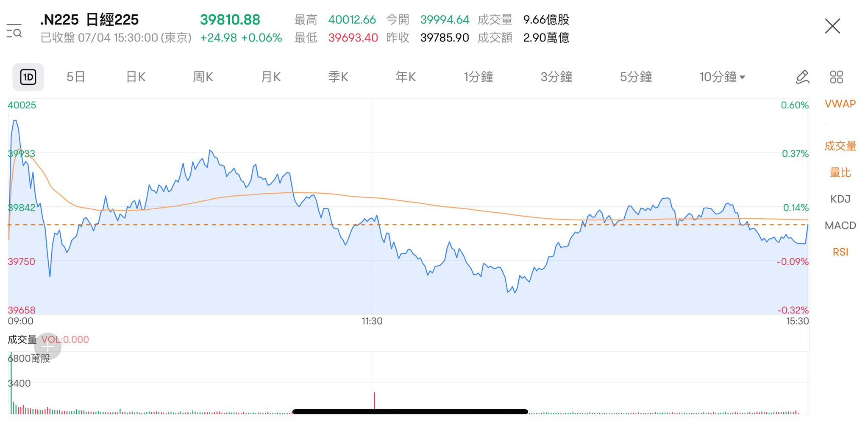Expand the 10分鐘 interval dropdown

(x=722, y=77)
